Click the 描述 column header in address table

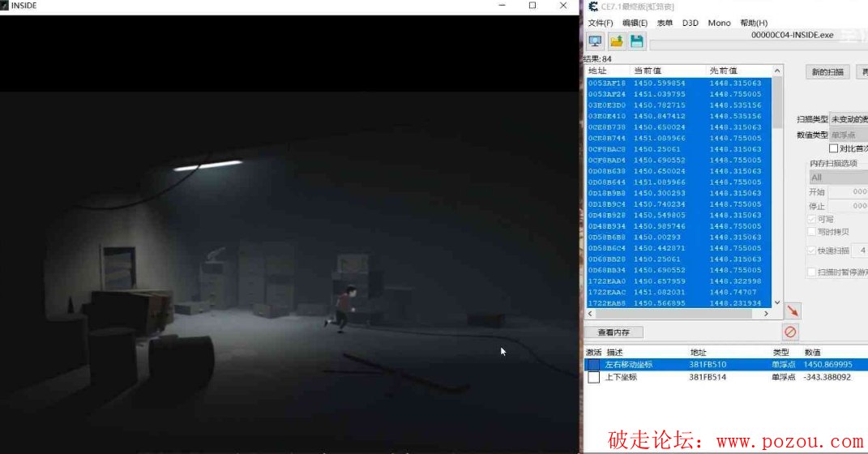[x=614, y=352]
